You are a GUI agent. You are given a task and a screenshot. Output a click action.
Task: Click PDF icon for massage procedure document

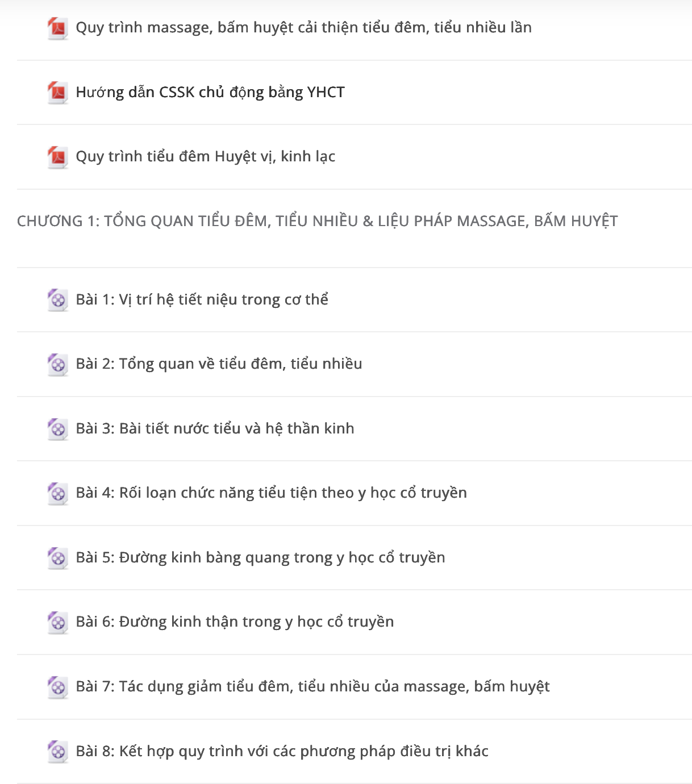(58, 27)
